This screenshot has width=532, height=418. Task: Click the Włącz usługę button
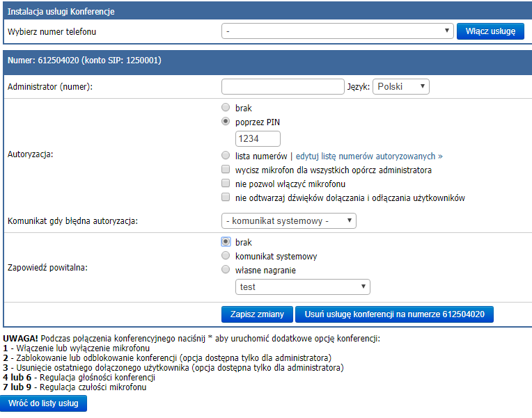(x=490, y=31)
